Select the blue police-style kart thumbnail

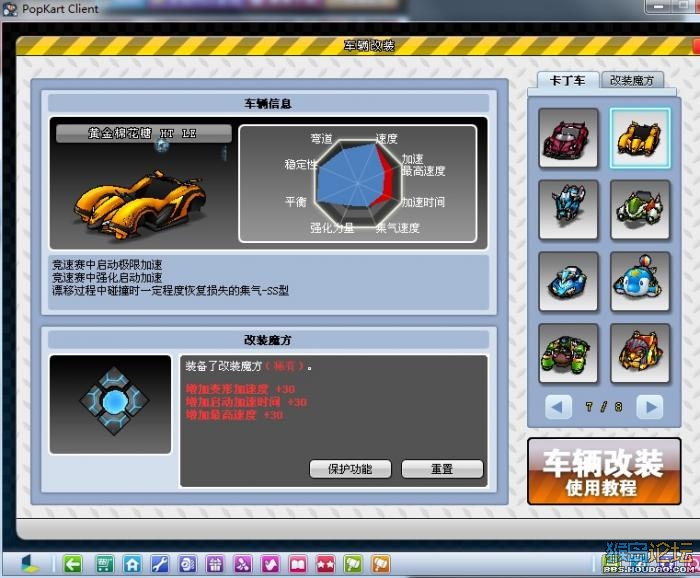click(x=568, y=281)
